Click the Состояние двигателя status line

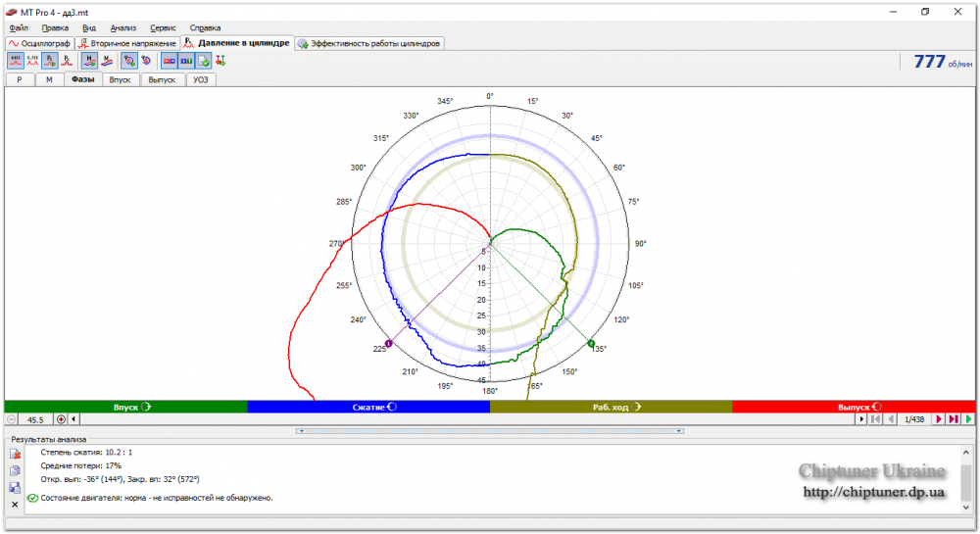point(157,498)
